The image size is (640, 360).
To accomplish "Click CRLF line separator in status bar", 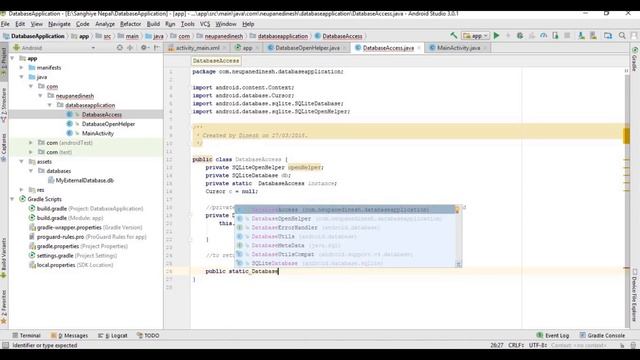I will pos(516,345).
